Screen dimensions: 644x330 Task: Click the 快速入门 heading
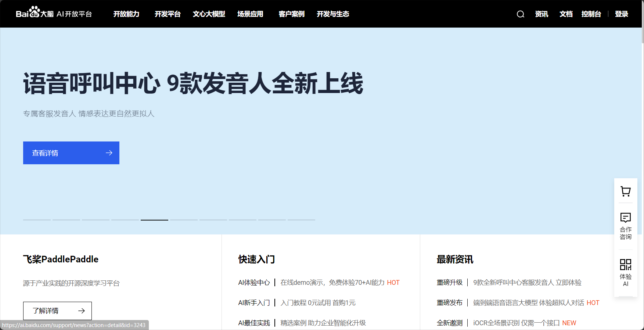[x=256, y=259]
